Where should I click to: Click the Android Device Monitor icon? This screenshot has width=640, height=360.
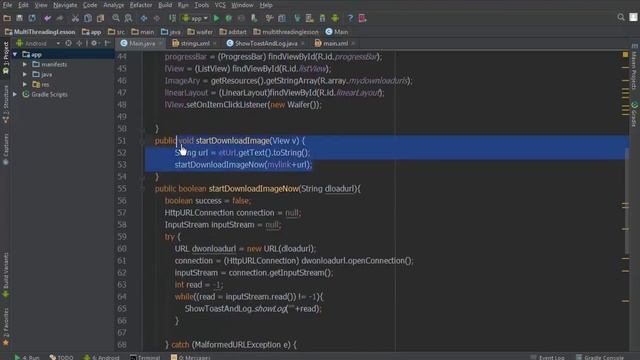(x=335, y=18)
